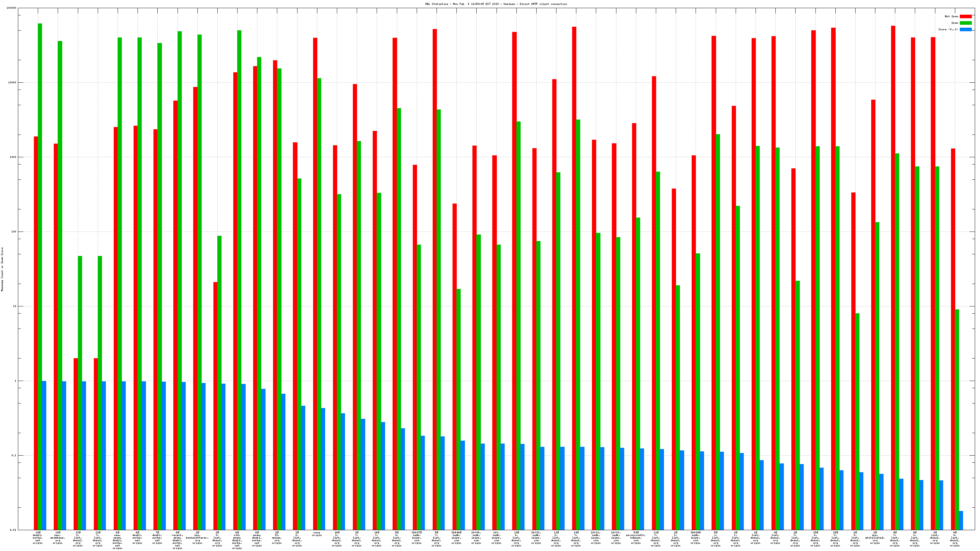The width and height of the screenshot is (980, 551).
Task: Click the red Not Spam legend swatch
Action: (x=966, y=16)
